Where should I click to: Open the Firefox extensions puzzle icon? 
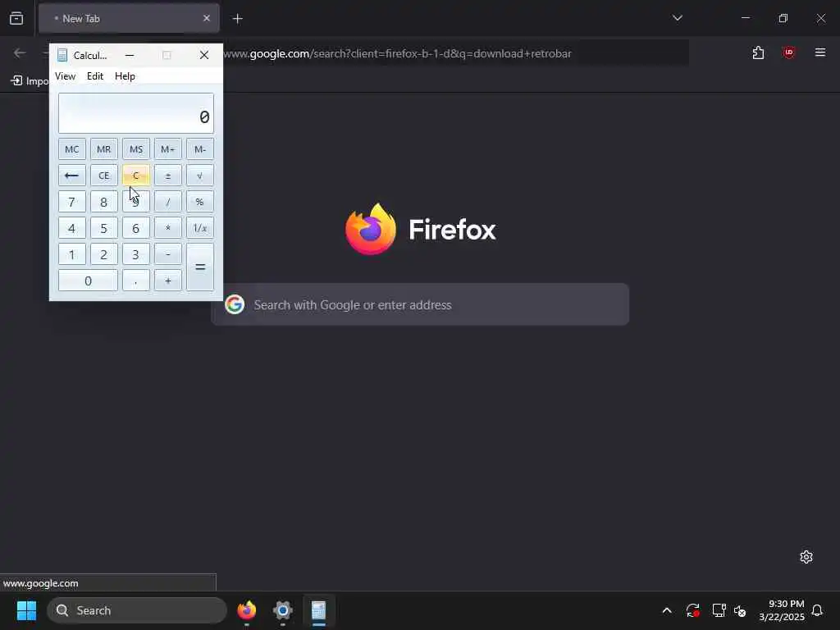click(x=758, y=53)
